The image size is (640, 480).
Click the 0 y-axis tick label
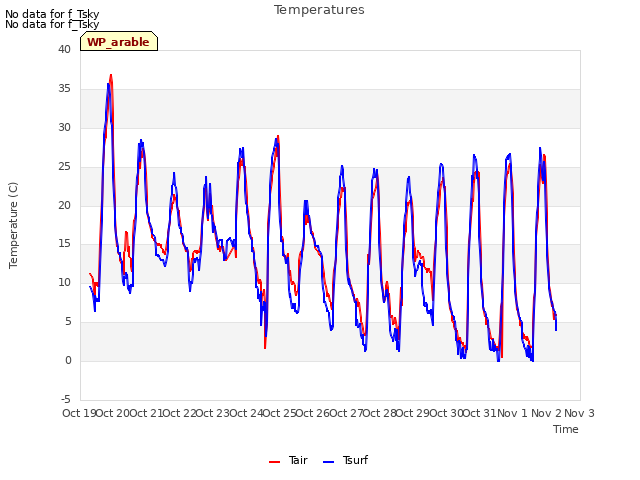[x=68, y=360]
